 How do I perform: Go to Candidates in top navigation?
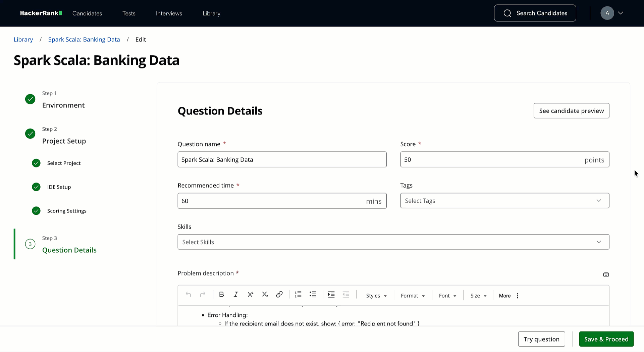[87, 13]
